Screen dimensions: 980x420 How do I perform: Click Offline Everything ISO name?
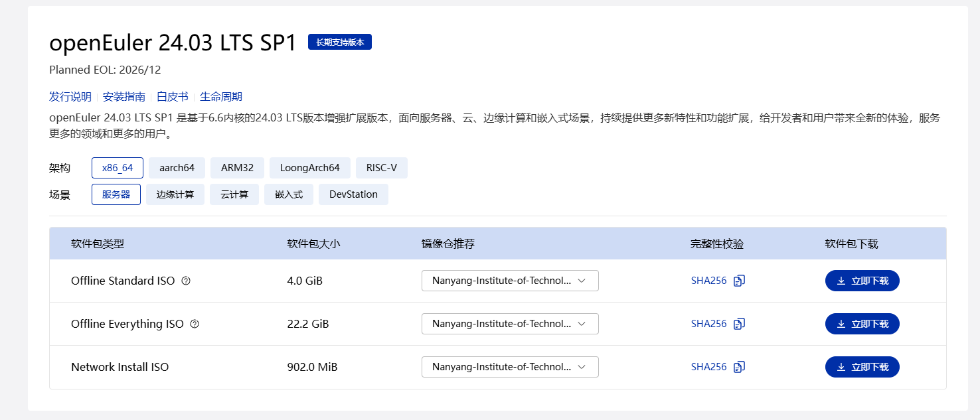point(127,324)
